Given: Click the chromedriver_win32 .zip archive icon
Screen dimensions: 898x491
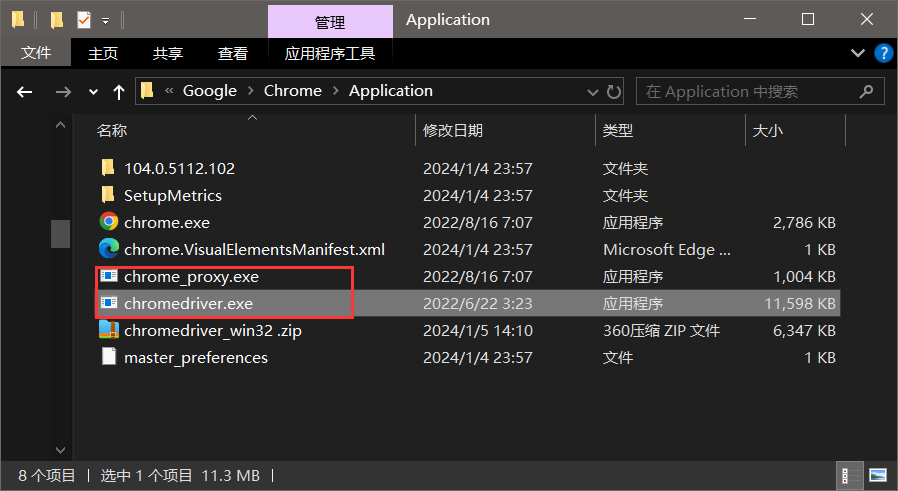Looking at the screenshot, I should [x=108, y=329].
